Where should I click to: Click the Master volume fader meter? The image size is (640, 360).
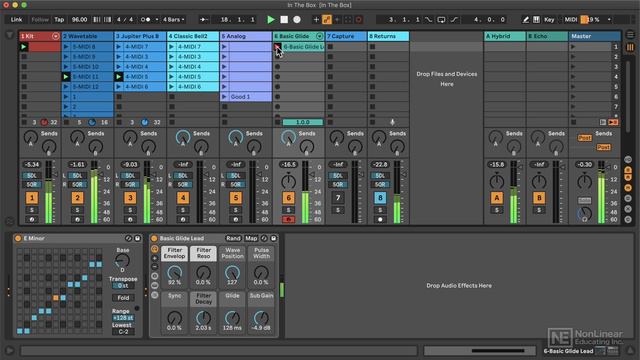pyautogui.click(x=601, y=192)
